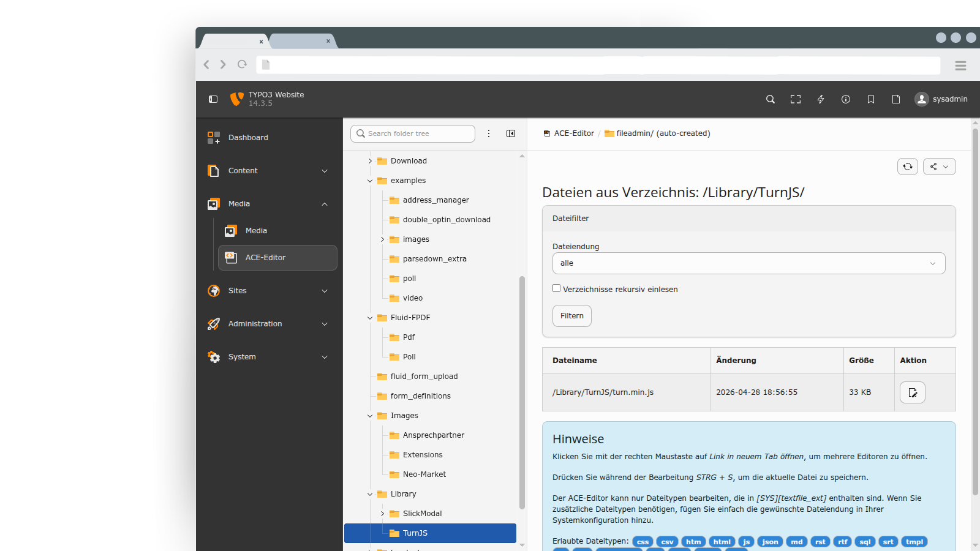Click the browser forward arrow
980x551 pixels.
pos(223,64)
